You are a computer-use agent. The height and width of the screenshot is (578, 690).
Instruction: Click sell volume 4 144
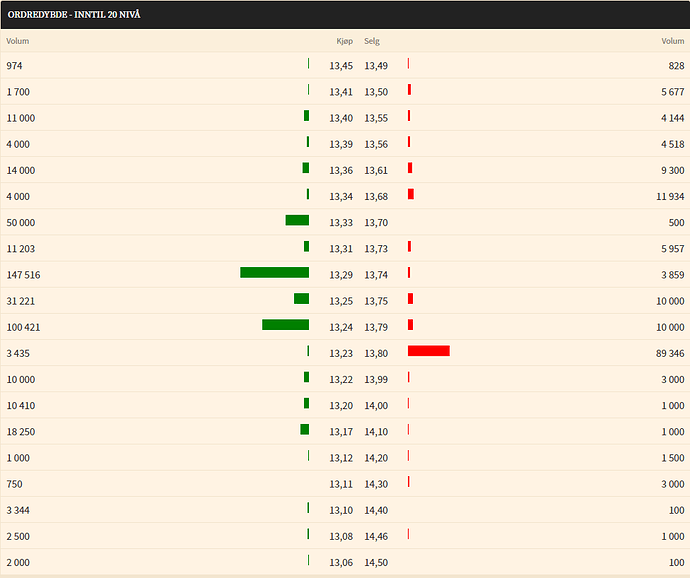pos(673,118)
